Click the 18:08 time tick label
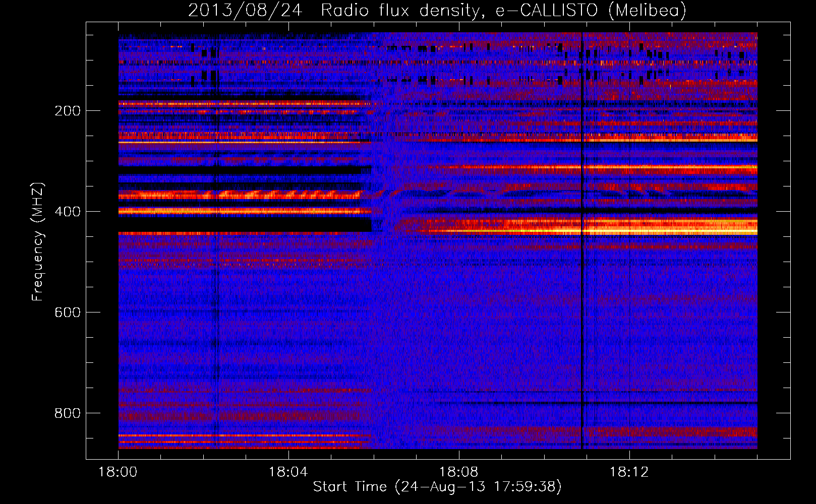Viewport: 816px width, 504px height. (459, 472)
